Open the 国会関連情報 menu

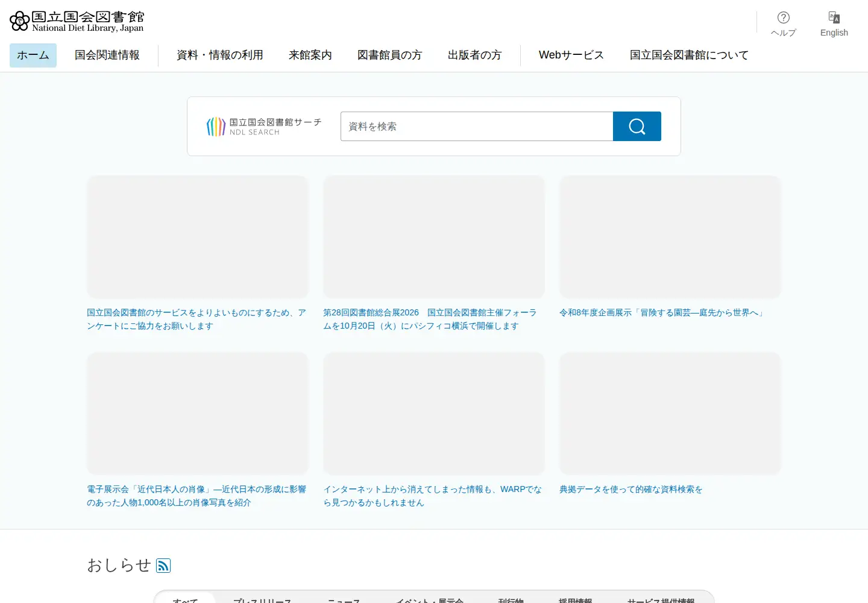point(107,55)
